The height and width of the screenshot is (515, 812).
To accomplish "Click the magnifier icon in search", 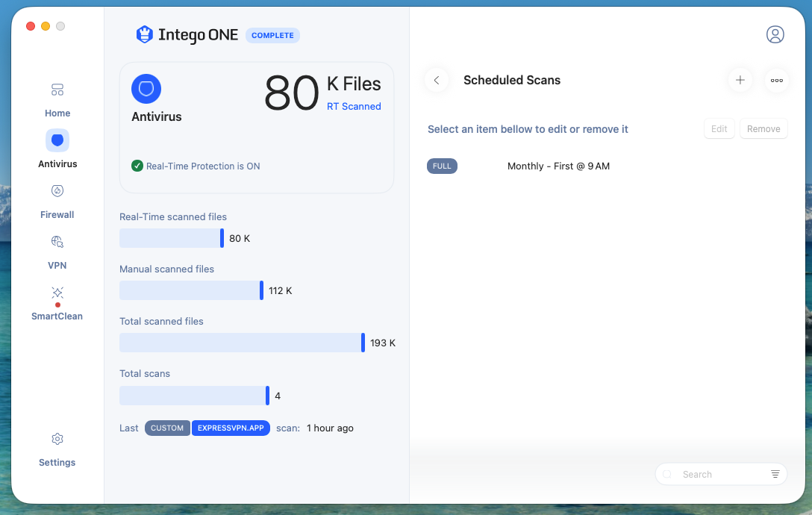I will pos(667,474).
